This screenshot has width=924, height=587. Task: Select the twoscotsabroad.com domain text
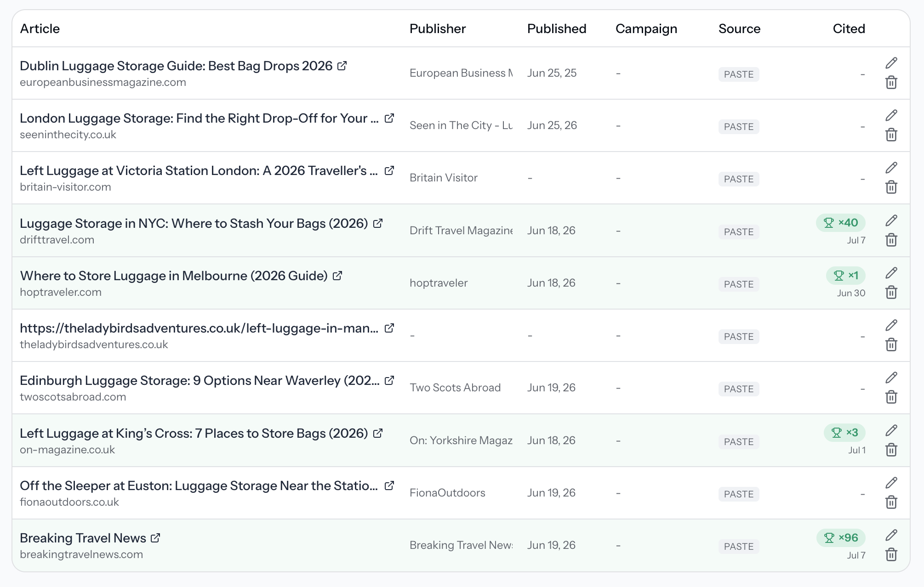[73, 397]
